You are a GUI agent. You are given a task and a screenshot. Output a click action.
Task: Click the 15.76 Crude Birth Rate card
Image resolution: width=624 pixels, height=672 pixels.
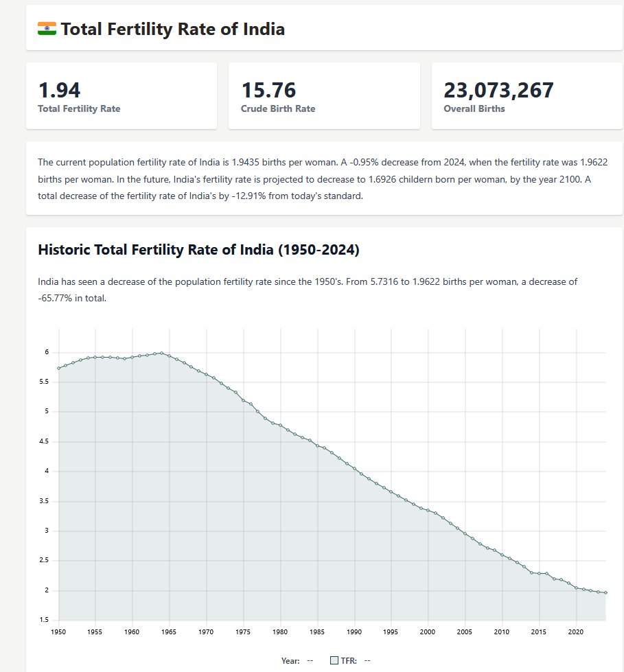[324, 96]
